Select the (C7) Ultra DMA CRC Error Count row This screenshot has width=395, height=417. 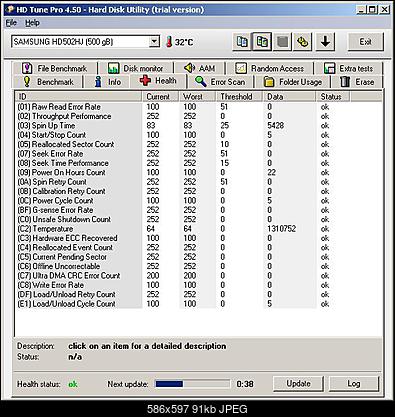[x=199, y=276]
